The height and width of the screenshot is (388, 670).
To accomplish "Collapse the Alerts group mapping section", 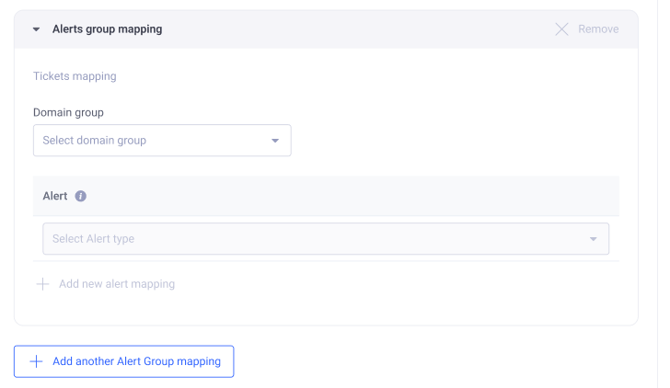I will pyautogui.click(x=36, y=29).
